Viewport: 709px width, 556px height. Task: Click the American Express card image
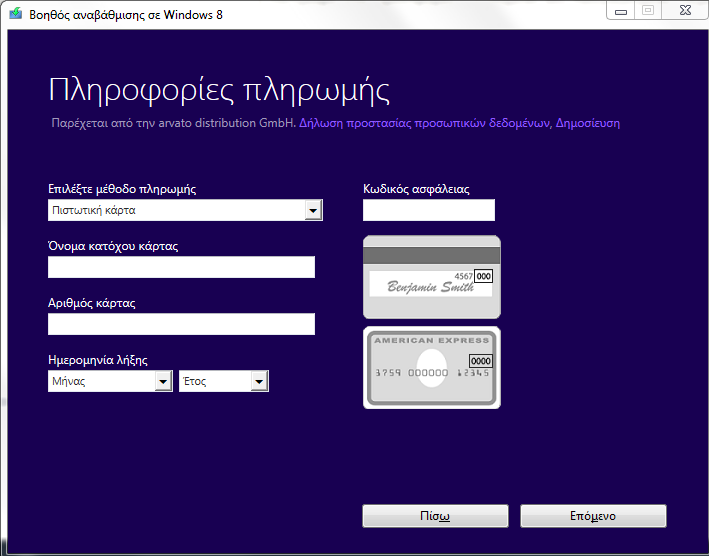(432, 368)
